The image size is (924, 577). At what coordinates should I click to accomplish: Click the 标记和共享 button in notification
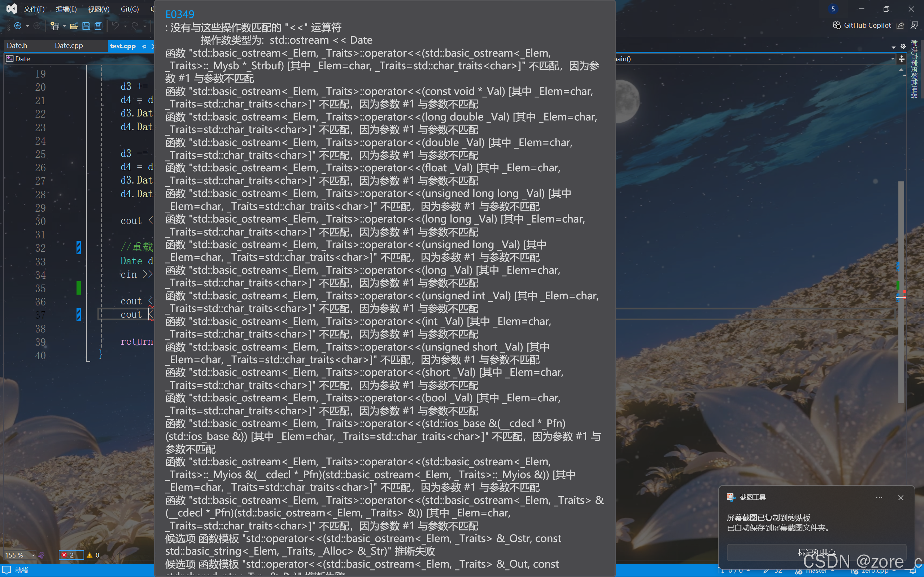click(x=816, y=552)
